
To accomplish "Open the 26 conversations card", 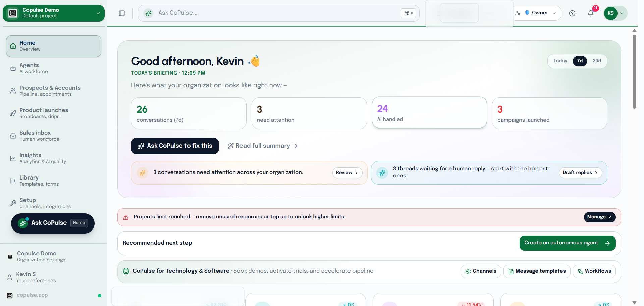I will coord(189,113).
